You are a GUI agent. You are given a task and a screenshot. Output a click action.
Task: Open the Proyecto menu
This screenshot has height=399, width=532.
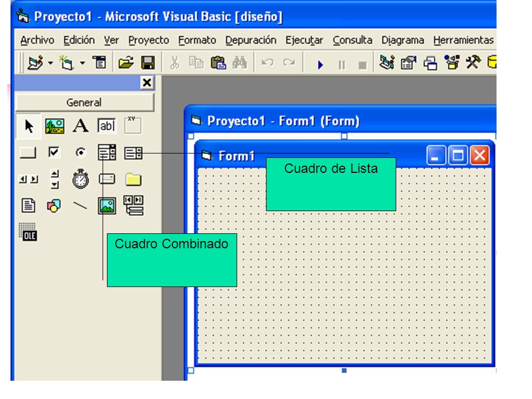pos(149,40)
